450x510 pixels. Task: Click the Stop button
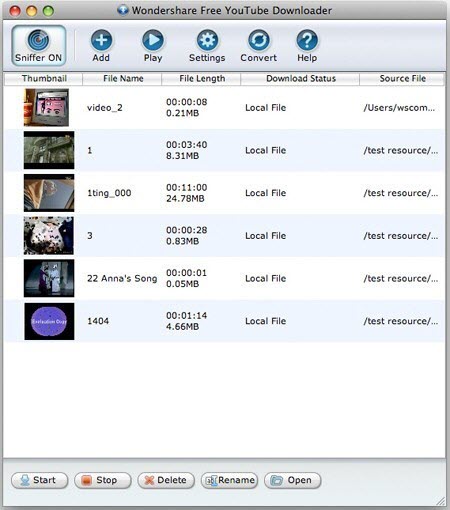click(103, 480)
